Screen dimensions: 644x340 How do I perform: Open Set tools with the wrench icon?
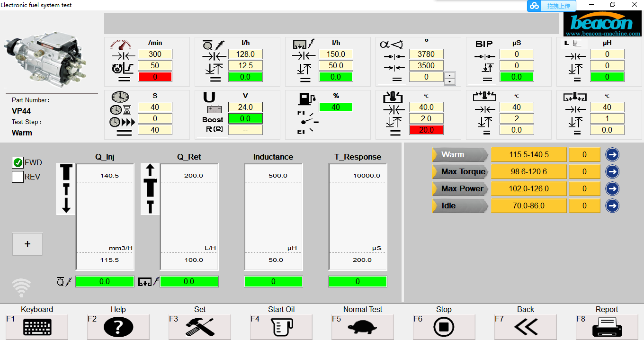click(200, 327)
